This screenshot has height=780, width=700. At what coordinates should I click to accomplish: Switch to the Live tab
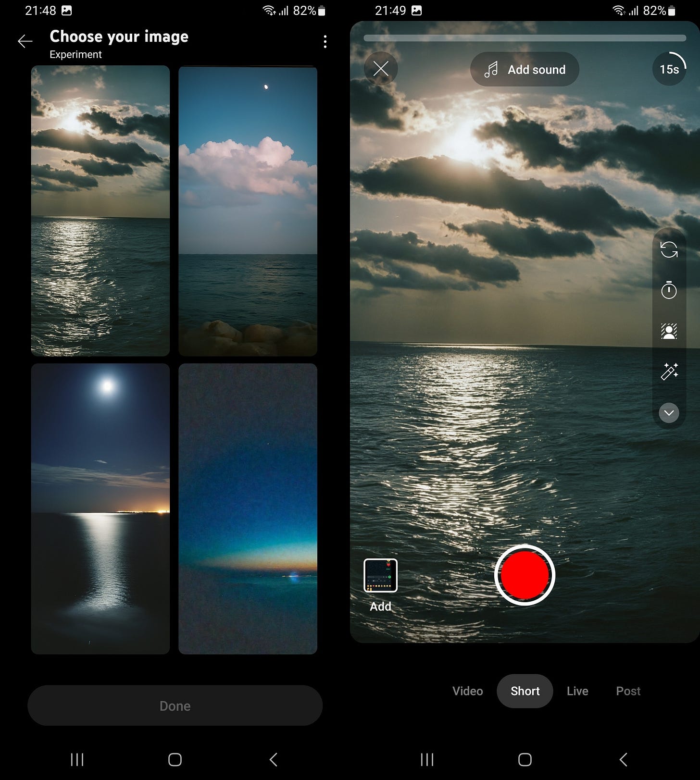tap(577, 691)
